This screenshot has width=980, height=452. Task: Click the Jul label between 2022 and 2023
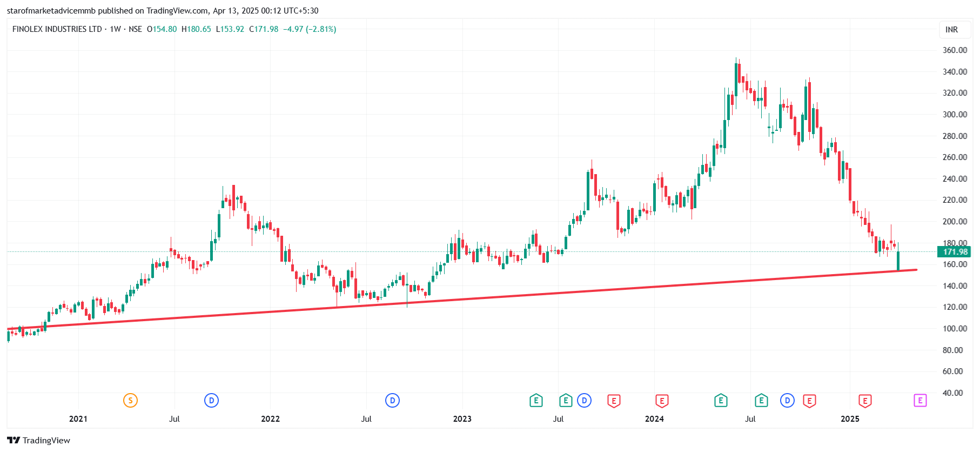366,419
